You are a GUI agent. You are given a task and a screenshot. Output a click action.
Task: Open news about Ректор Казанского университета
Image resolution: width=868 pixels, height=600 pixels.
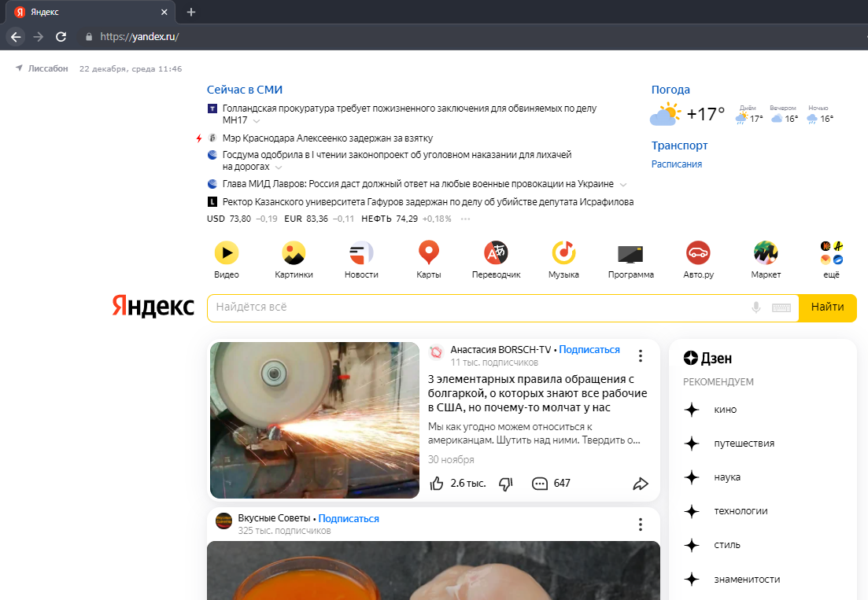pyautogui.click(x=428, y=202)
